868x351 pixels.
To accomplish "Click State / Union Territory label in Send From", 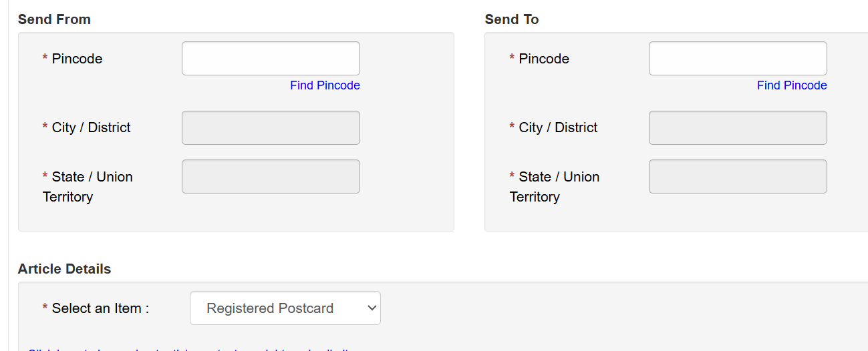I will [92, 177].
